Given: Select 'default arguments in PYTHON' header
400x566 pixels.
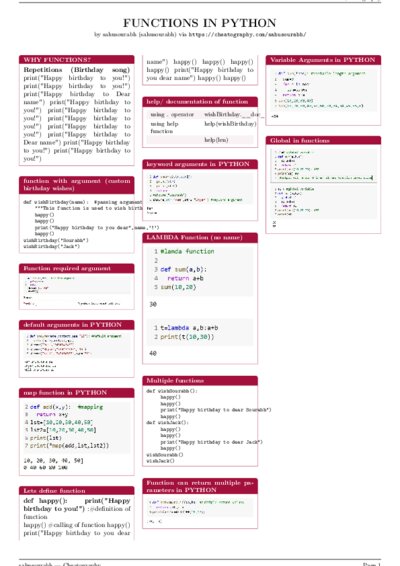Looking at the screenshot, I should [77, 325].
